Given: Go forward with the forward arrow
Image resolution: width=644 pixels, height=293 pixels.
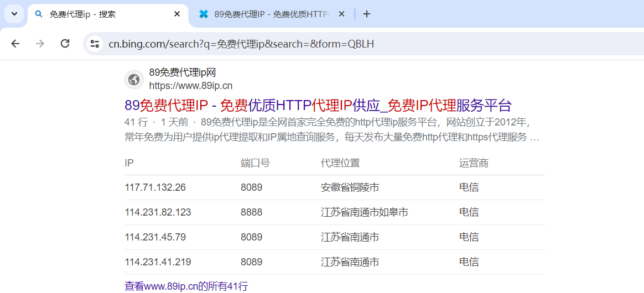Looking at the screenshot, I should click(x=40, y=44).
